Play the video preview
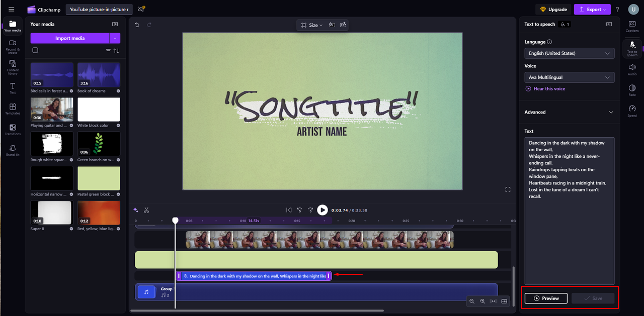The width and height of the screenshot is (644, 316). point(323,210)
